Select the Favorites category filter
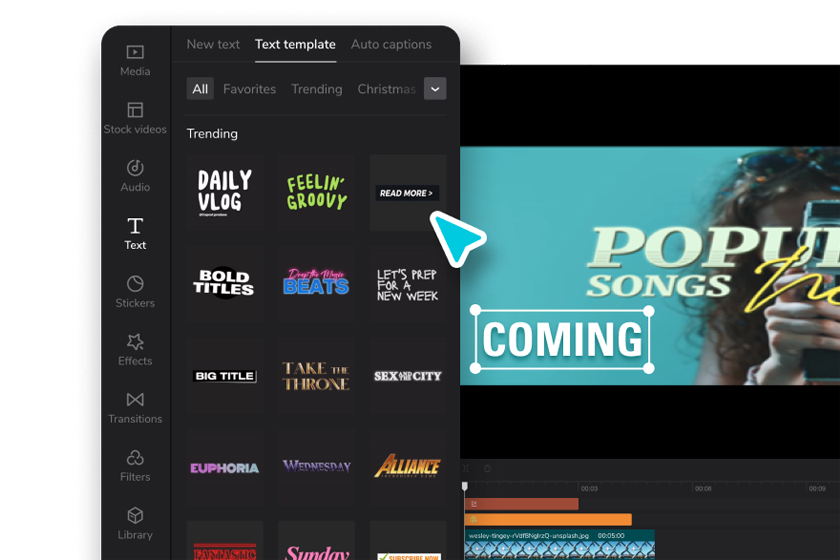This screenshot has height=560, width=840. (x=250, y=89)
